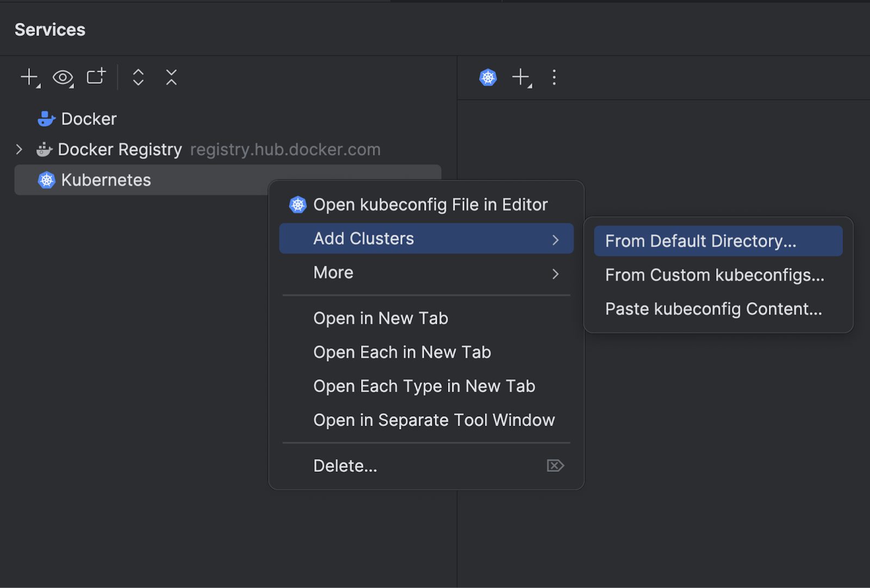Choose Add Clusters menu entry

click(x=426, y=239)
